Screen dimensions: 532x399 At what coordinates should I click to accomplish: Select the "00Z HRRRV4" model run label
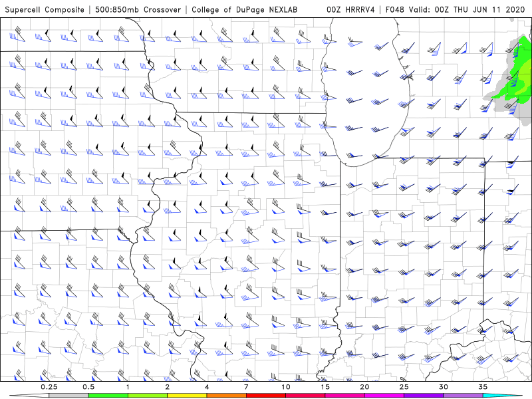point(350,10)
